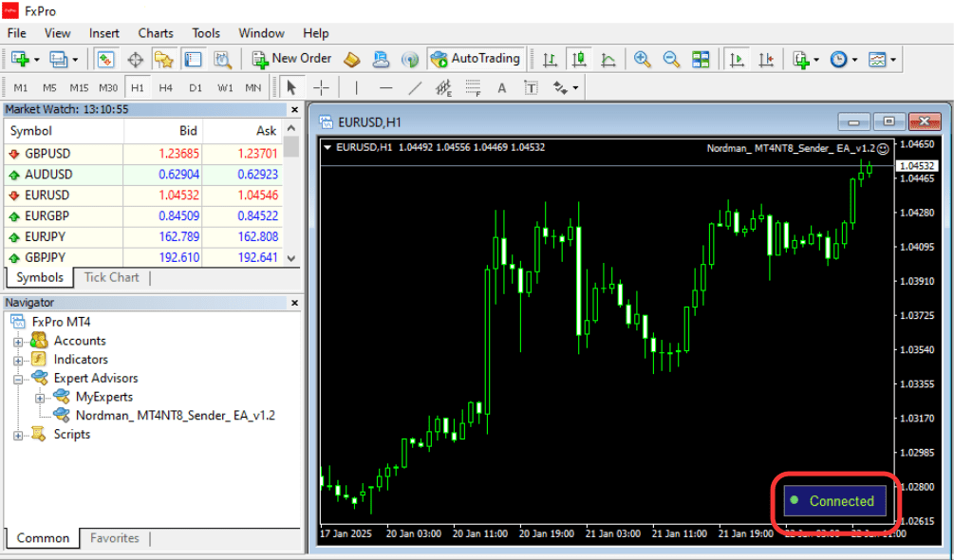Screen dimensions: 954x560
Task: Select the Fibonacci retracement tool
Action: 473,87
